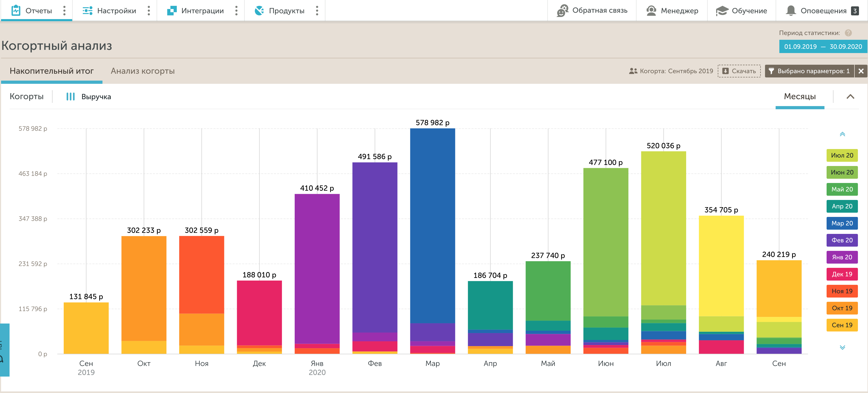Click the blue Мар bar 578 982 р

(432, 226)
